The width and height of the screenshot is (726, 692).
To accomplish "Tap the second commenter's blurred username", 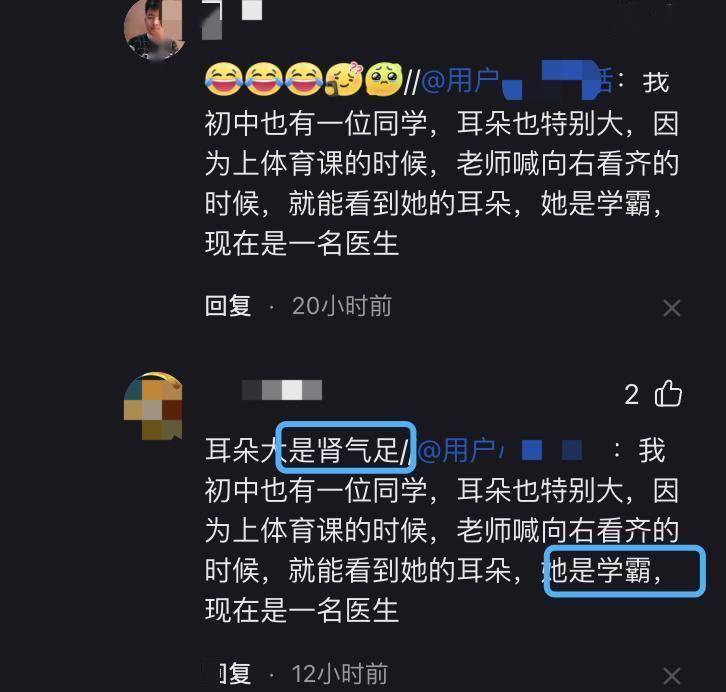I will pos(282,390).
